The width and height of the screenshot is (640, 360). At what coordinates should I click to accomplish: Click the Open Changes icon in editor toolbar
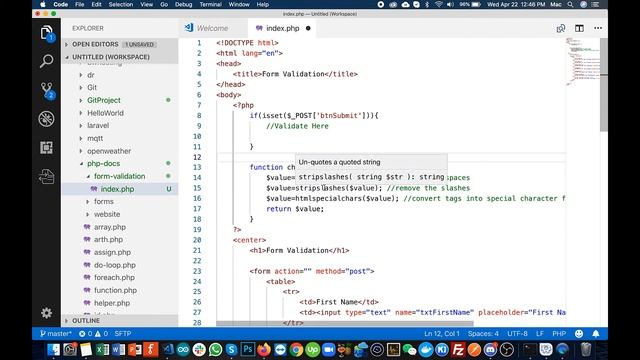click(561, 28)
